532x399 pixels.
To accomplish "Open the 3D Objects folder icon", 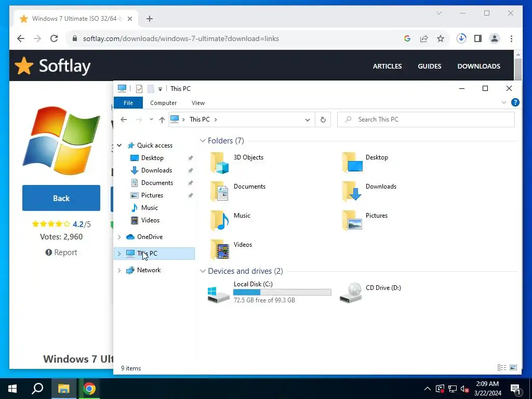I will pyautogui.click(x=220, y=163).
